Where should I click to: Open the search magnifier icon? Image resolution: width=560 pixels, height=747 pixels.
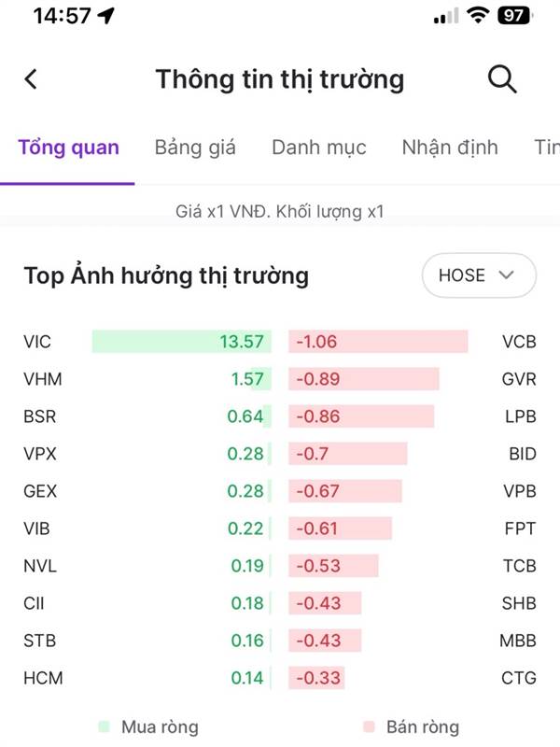coord(502,79)
